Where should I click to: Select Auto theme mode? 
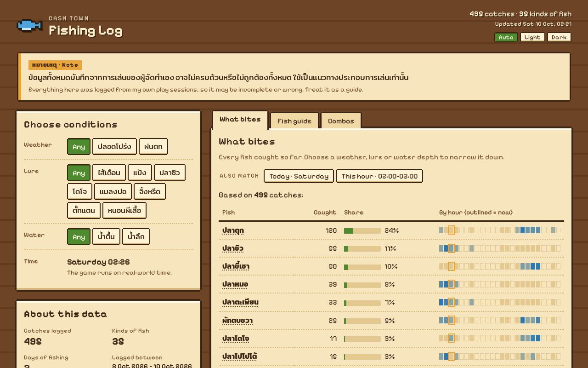click(x=506, y=37)
